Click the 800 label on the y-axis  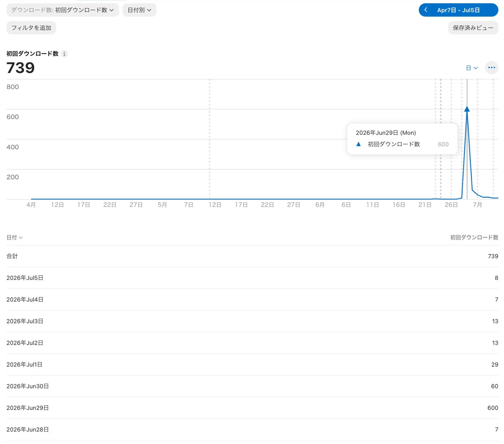coord(13,87)
